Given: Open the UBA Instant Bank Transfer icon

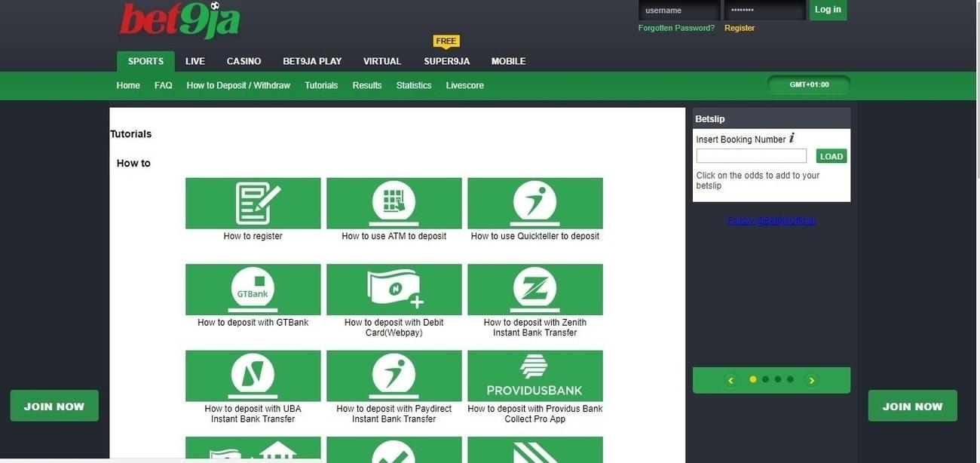Looking at the screenshot, I should (253, 375).
